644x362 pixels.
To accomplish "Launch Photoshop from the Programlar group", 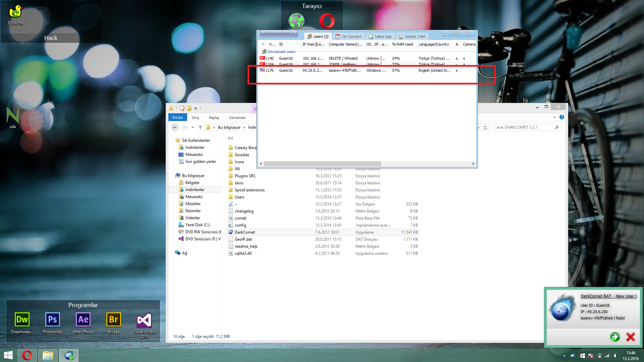I will click(x=53, y=323).
